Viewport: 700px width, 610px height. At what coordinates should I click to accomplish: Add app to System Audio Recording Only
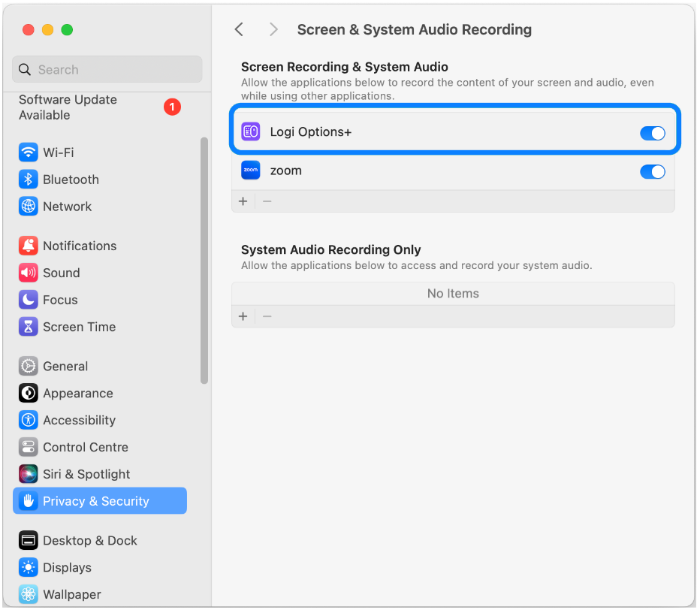(x=243, y=316)
